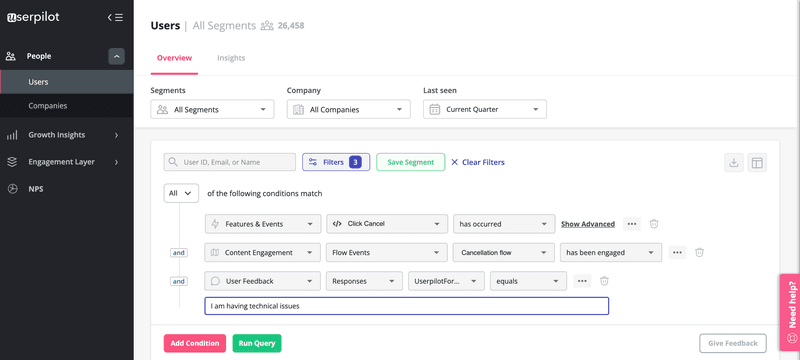
Task: Change the All conditions match dropdown
Action: click(181, 193)
